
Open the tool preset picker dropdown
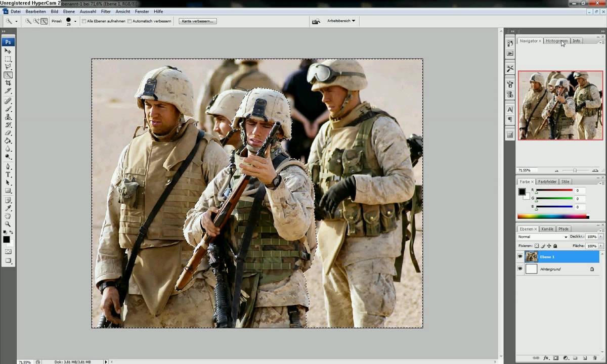tap(16, 21)
